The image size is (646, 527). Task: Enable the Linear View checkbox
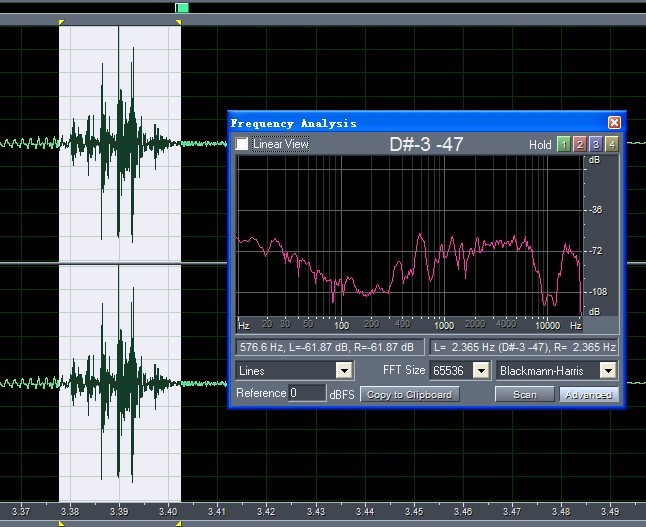click(x=243, y=144)
